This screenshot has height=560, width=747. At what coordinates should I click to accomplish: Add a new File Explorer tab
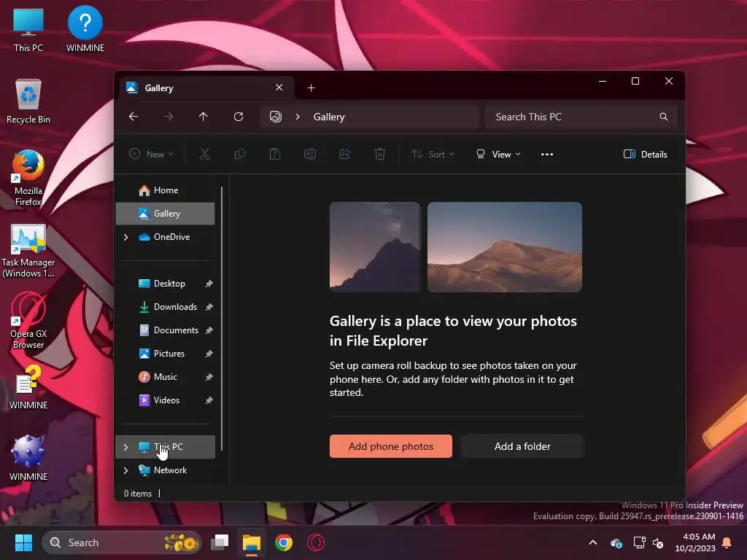311,87
